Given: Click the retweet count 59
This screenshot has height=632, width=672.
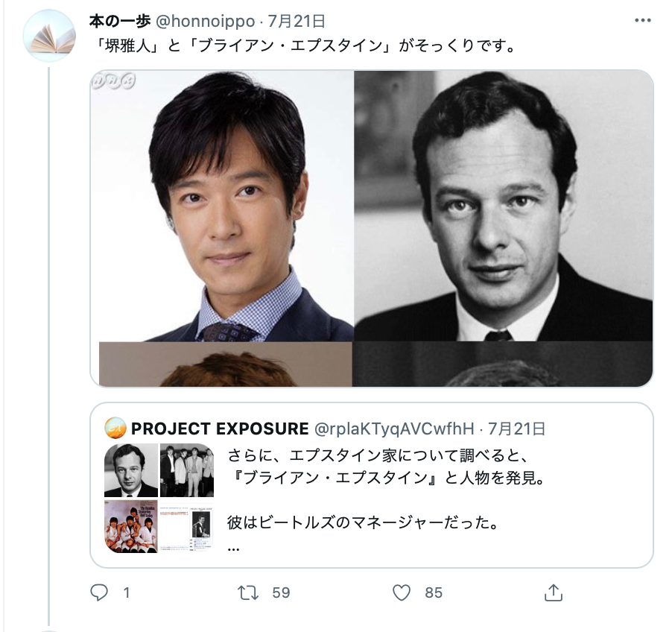Looking at the screenshot, I should click(281, 592).
